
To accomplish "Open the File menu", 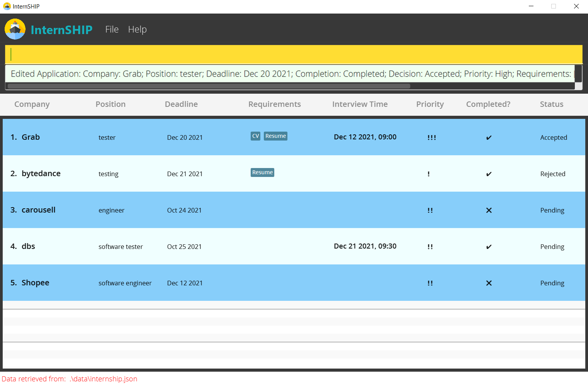I will coord(112,29).
